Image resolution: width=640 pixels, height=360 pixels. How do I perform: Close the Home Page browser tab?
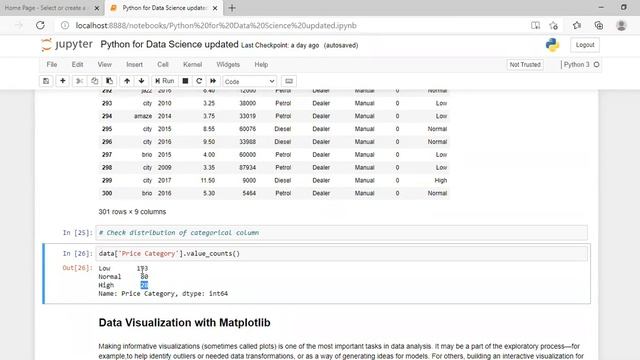pyautogui.click(x=97, y=8)
